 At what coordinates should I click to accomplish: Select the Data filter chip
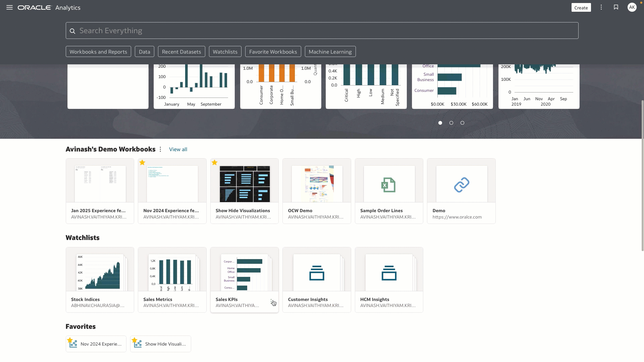click(x=144, y=51)
